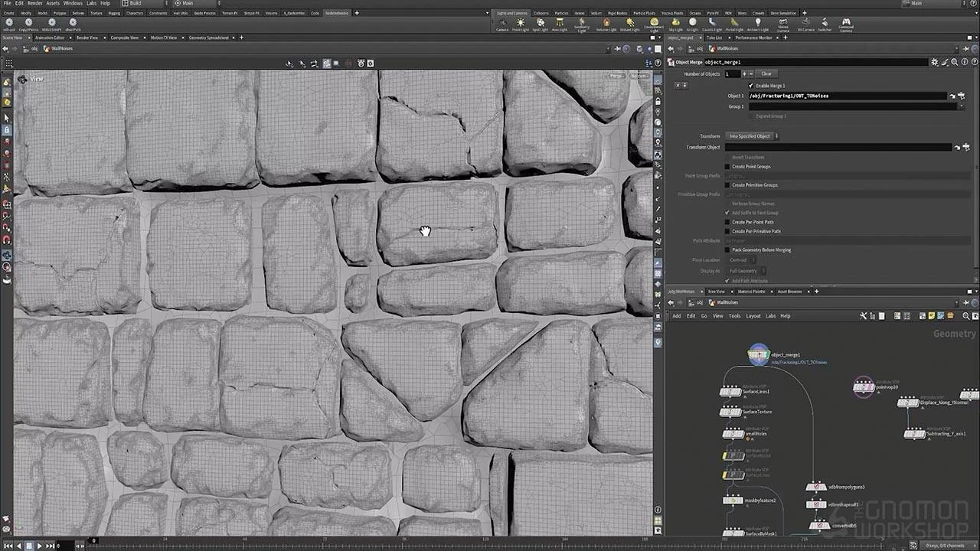This screenshot has height=551, width=980.
Task: Toggle the Enable Merge 1 checkbox
Action: click(751, 86)
